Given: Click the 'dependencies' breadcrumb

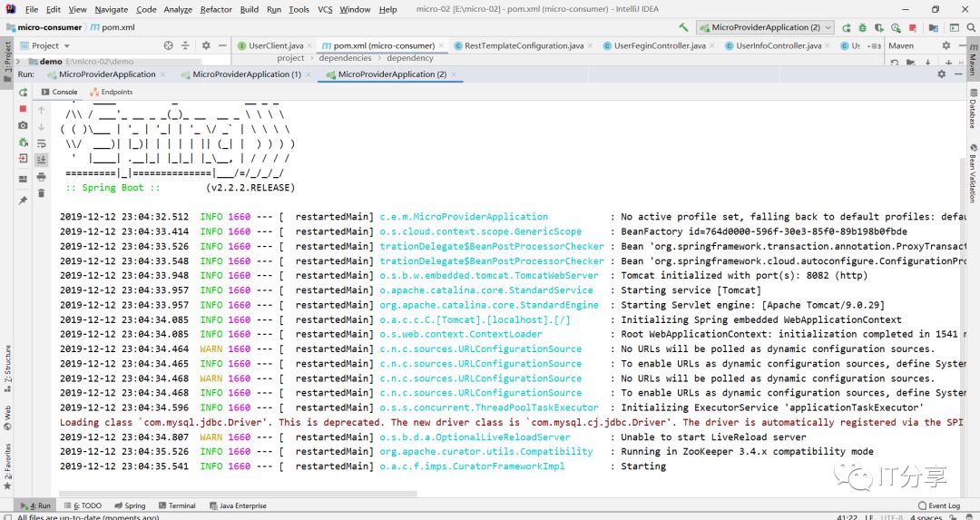Looking at the screenshot, I should point(345,57).
